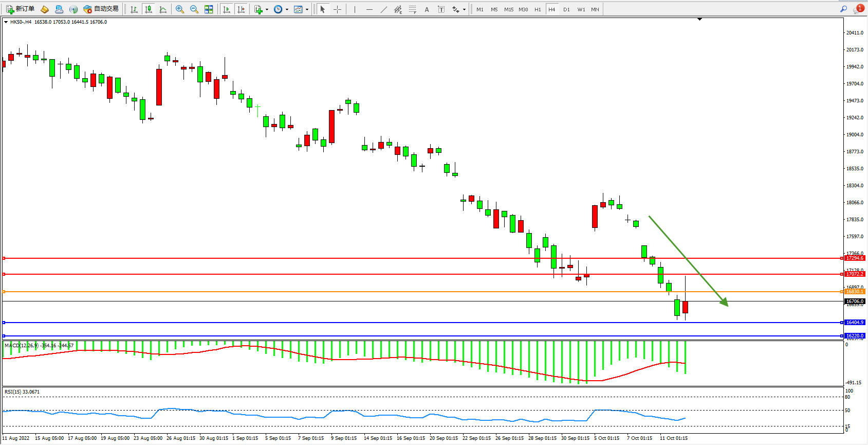The height and width of the screenshot is (445, 868).
Task: Toggle candlestick chart mode
Action: click(149, 9)
